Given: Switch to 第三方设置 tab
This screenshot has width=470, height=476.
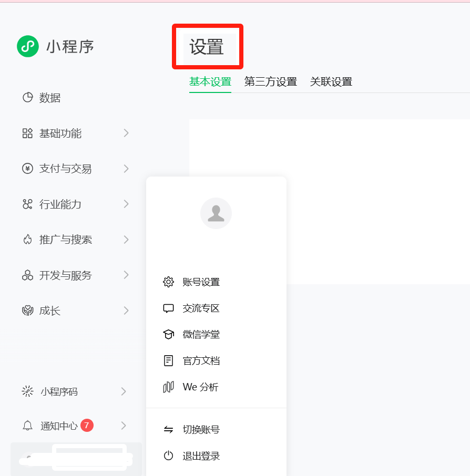Looking at the screenshot, I should (x=270, y=81).
